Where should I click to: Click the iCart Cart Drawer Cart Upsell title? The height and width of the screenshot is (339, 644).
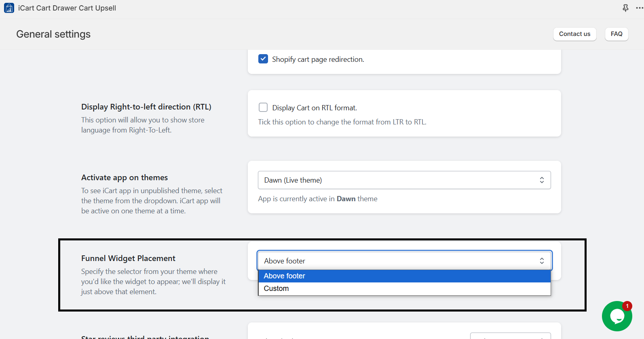point(67,8)
